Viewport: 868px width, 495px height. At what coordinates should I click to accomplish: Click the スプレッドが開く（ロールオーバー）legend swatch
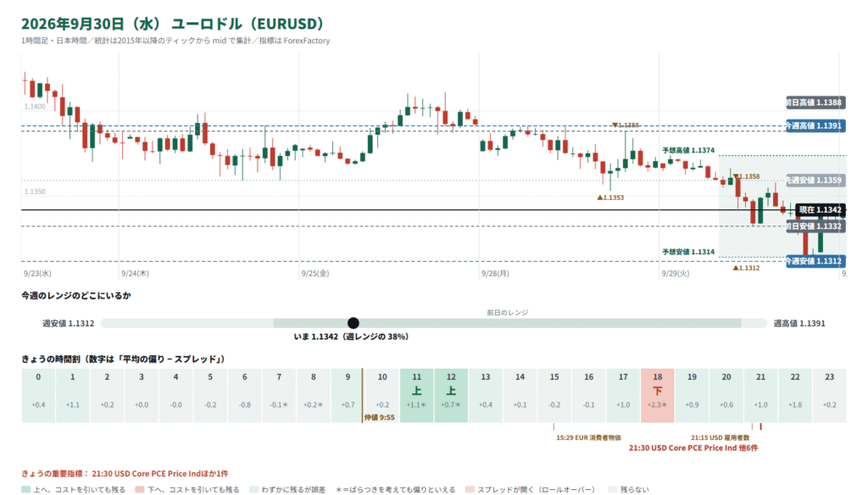(470, 490)
